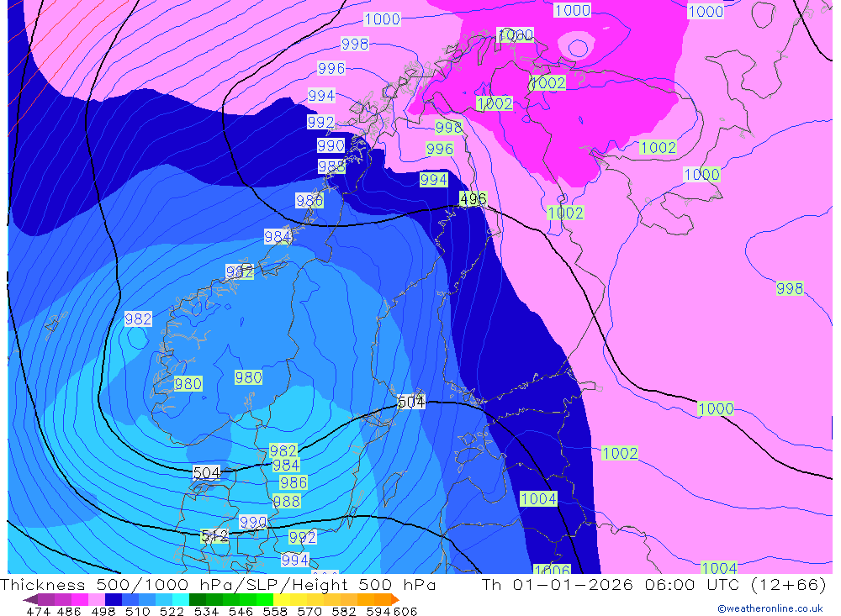Screen dimensions: 841x616
Task: Click the 504 contour label over the Baltic
Action: pos(411,402)
